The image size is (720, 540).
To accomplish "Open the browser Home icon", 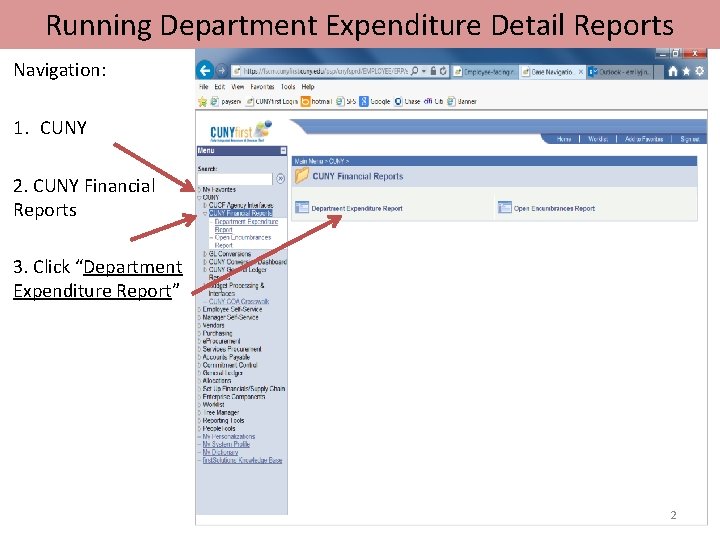I will pos(673,71).
